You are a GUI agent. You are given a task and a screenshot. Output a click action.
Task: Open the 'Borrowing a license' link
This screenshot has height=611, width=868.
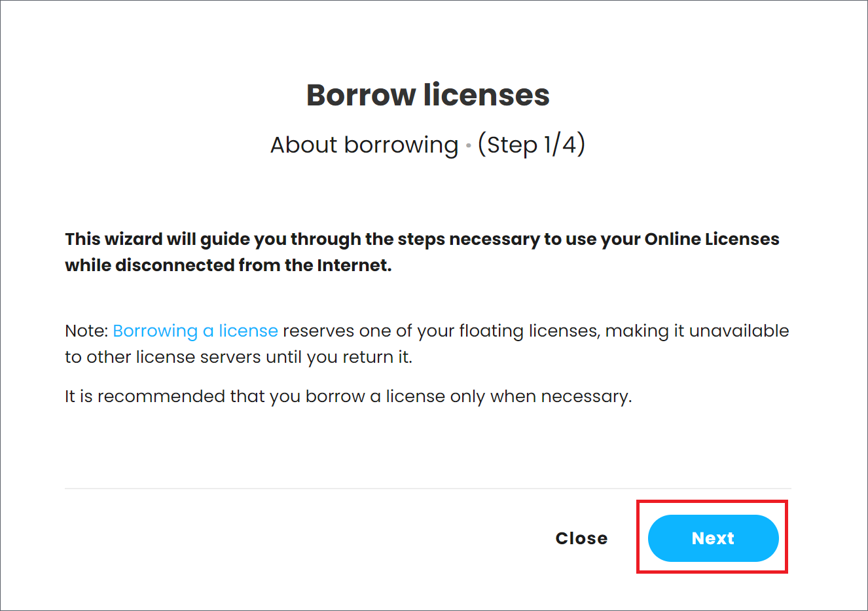point(195,331)
